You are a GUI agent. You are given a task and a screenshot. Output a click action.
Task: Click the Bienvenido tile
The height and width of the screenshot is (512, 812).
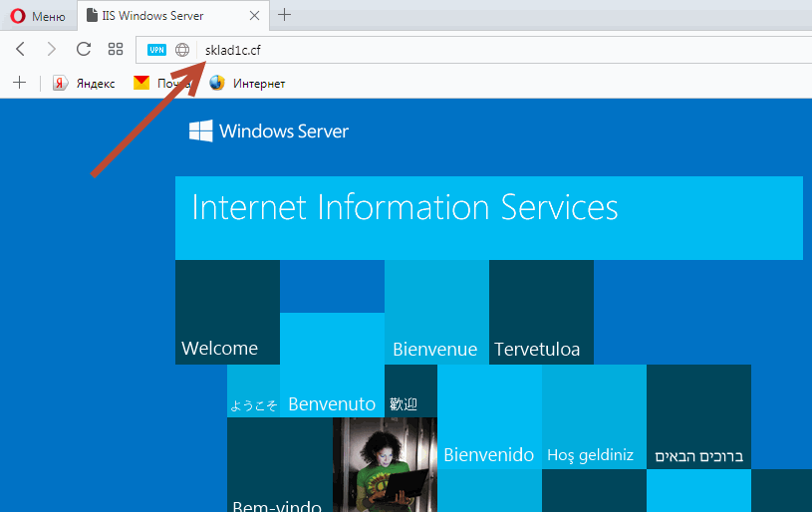coord(489,416)
